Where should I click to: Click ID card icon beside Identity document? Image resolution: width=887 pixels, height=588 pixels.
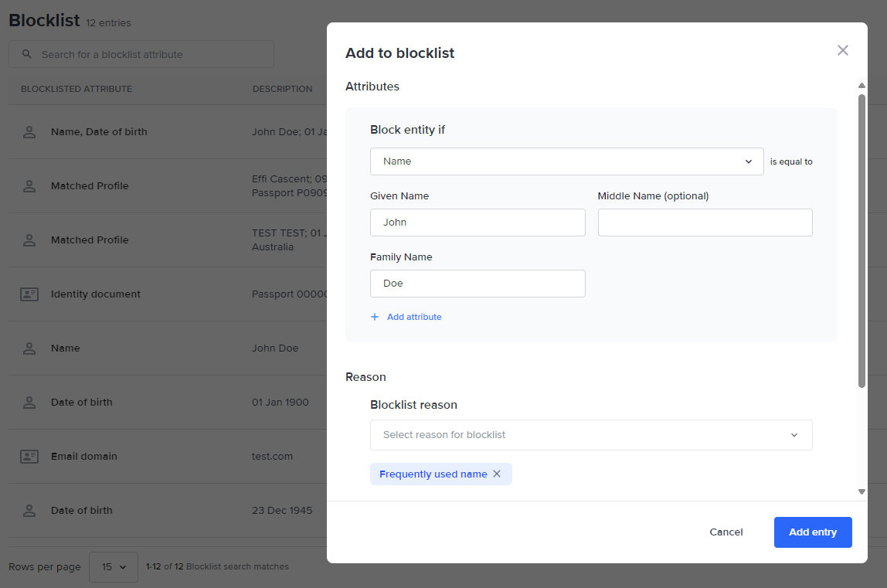(x=29, y=294)
